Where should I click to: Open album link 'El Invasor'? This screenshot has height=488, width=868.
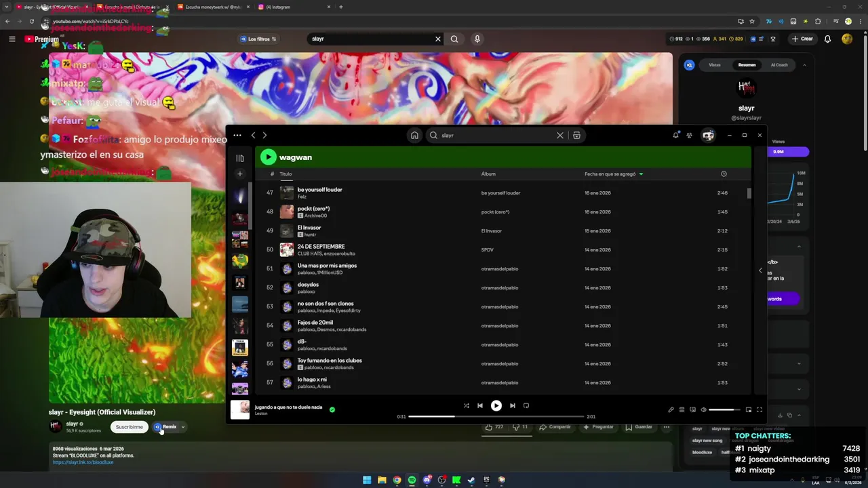(492, 230)
